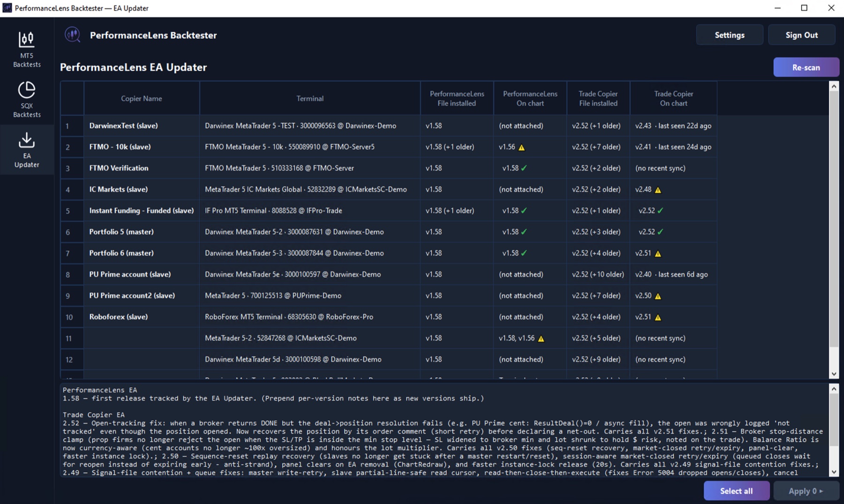The image size is (844, 504).
Task: Re-scan terminals for EA versions
Action: click(x=806, y=67)
